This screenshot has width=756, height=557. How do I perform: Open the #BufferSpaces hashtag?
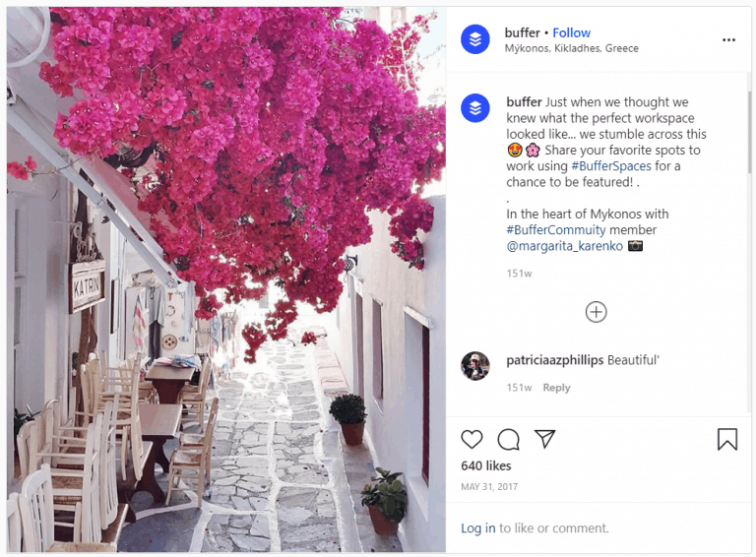click(x=611, y=166)
